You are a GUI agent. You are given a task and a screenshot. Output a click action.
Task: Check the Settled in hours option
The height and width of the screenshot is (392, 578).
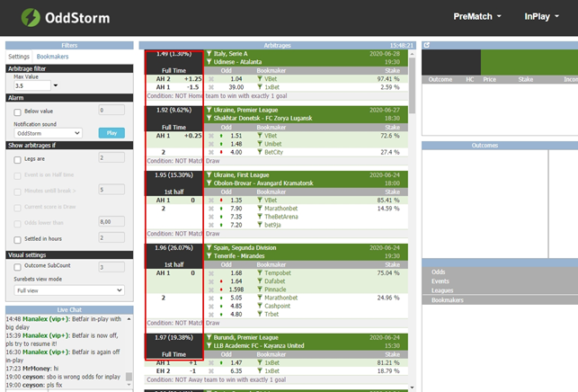tap(17, 239)
